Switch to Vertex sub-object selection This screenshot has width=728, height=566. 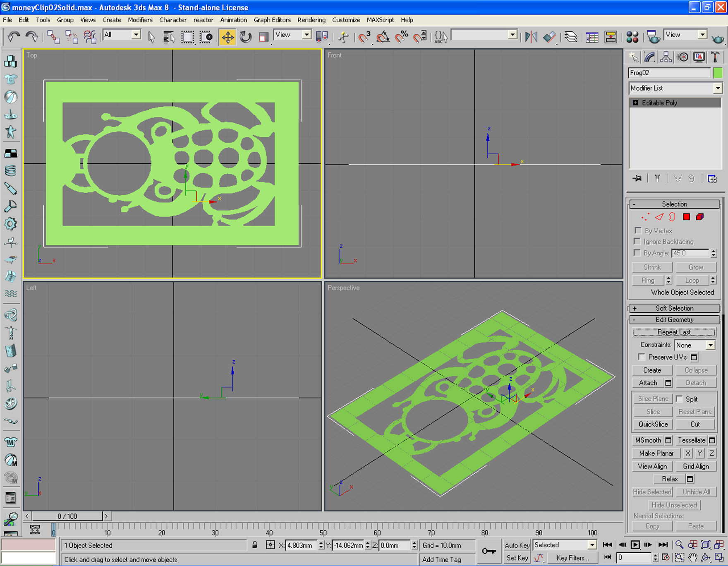[645, 217]
